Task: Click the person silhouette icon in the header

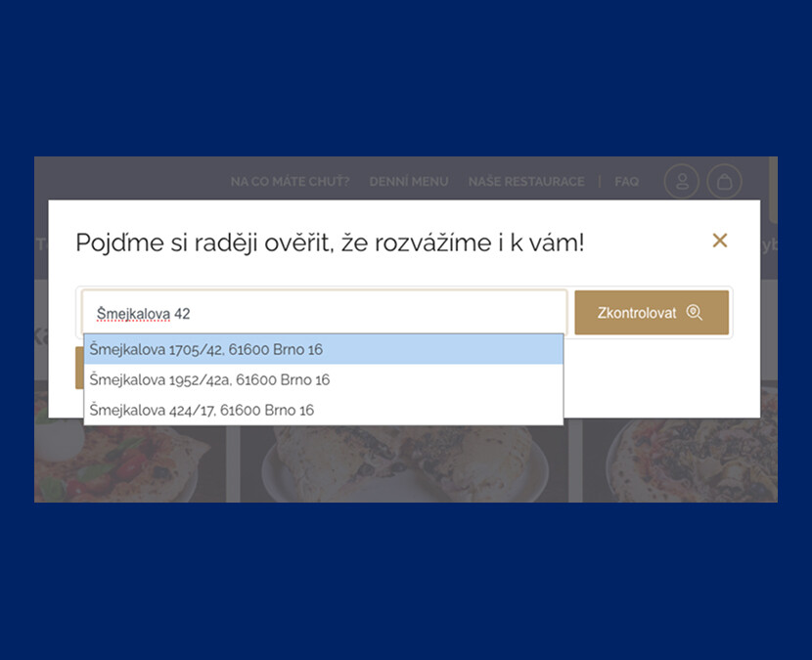Action: click(x=682, y=181)
